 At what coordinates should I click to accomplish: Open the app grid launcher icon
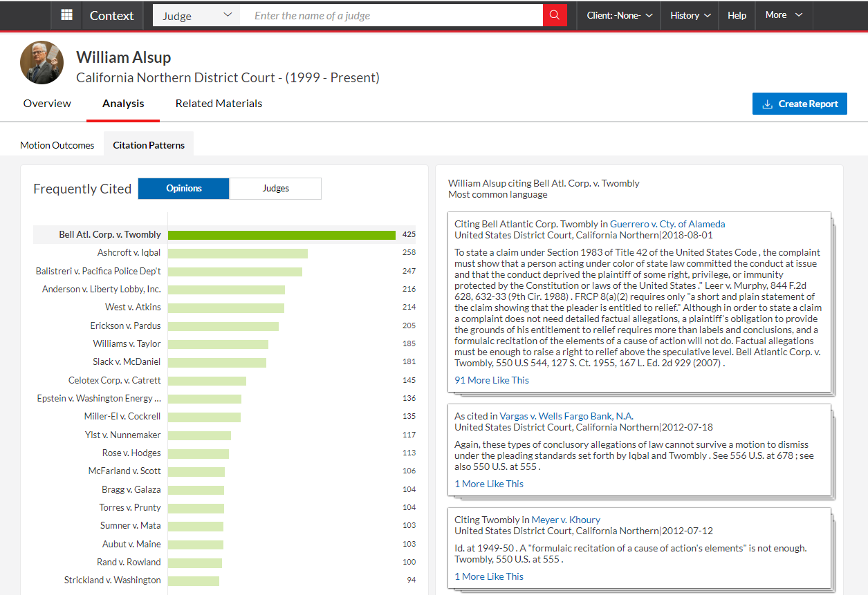(66, 15)
